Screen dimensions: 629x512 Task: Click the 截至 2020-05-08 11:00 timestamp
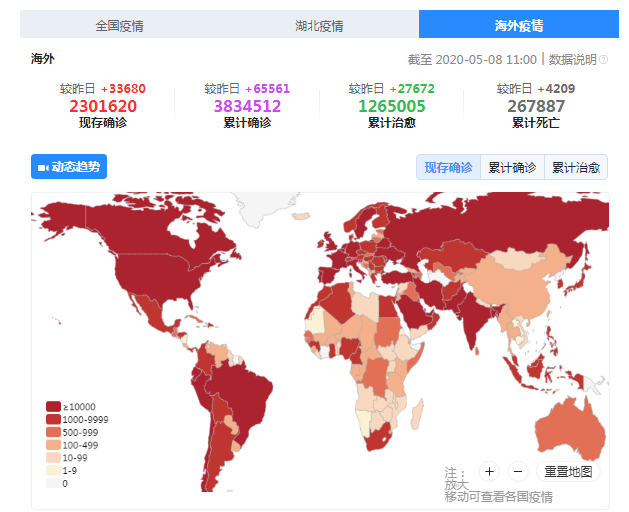472,60
